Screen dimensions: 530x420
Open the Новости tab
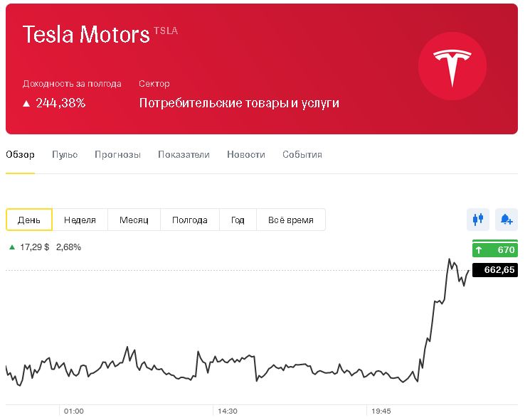246,155
